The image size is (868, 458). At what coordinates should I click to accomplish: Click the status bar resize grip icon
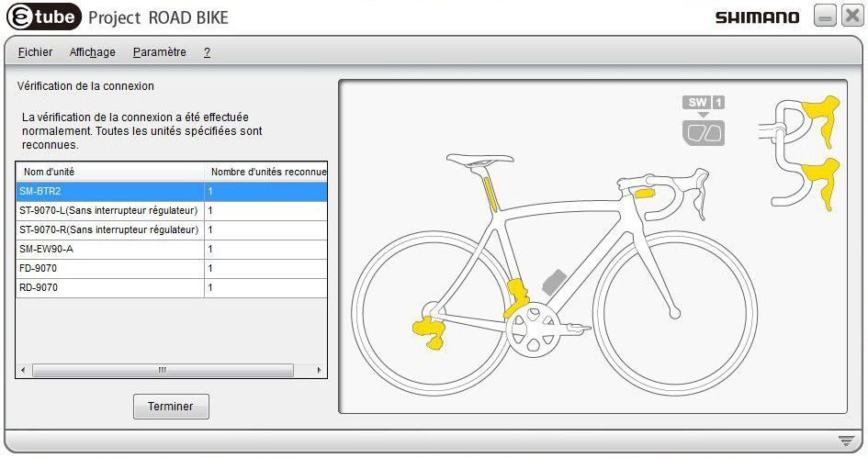[x=846, y=441]
